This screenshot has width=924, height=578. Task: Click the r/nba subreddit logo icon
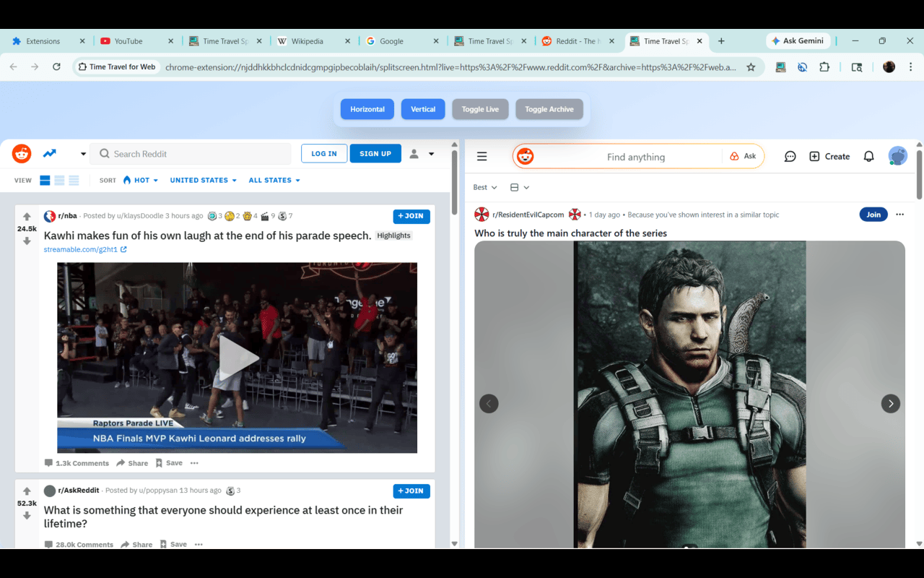[x=50, y=216]
